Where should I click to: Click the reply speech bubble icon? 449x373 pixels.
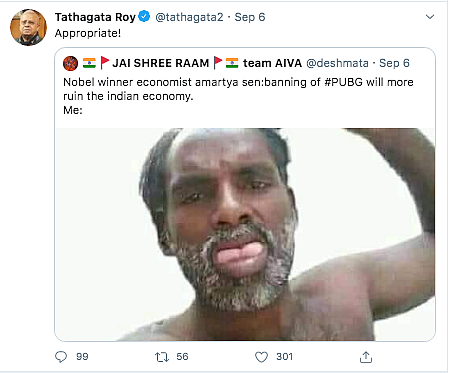tap(61, 357)
